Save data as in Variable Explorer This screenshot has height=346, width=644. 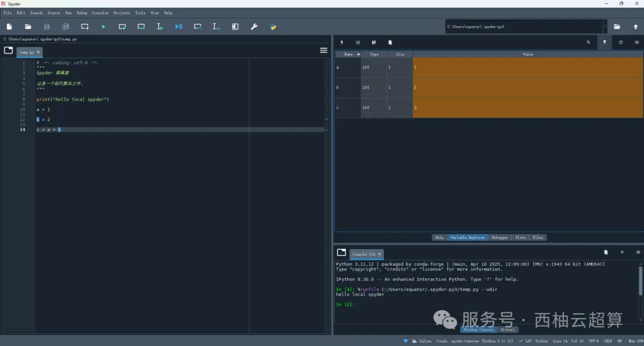[x=374, y=42]
